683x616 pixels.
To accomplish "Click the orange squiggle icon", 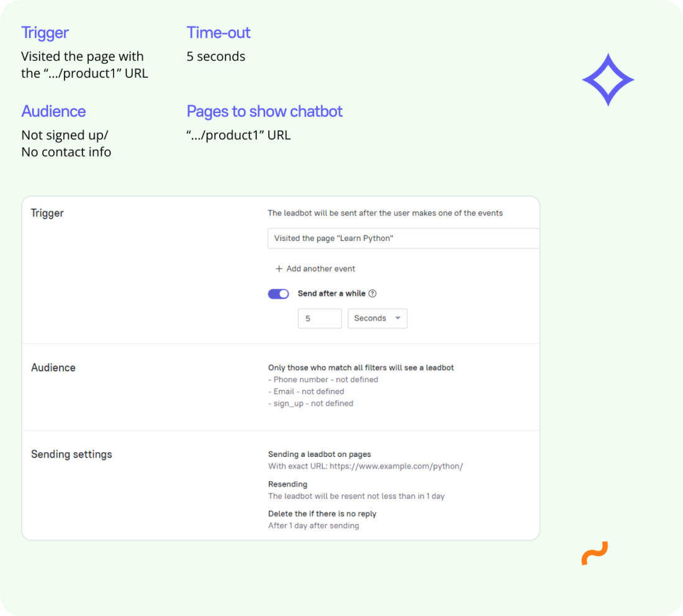I will tap(595, 553).
